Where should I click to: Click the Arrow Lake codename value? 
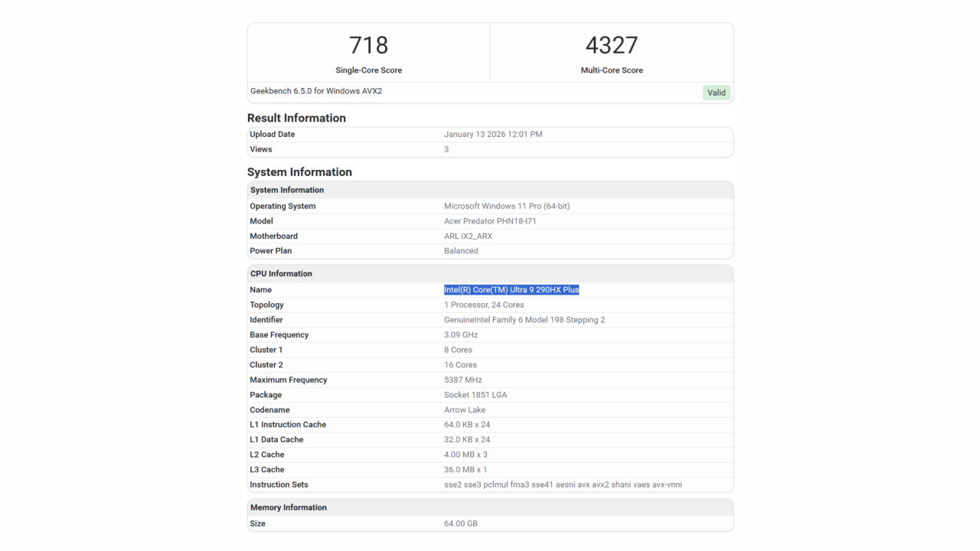tap(464, 410)
